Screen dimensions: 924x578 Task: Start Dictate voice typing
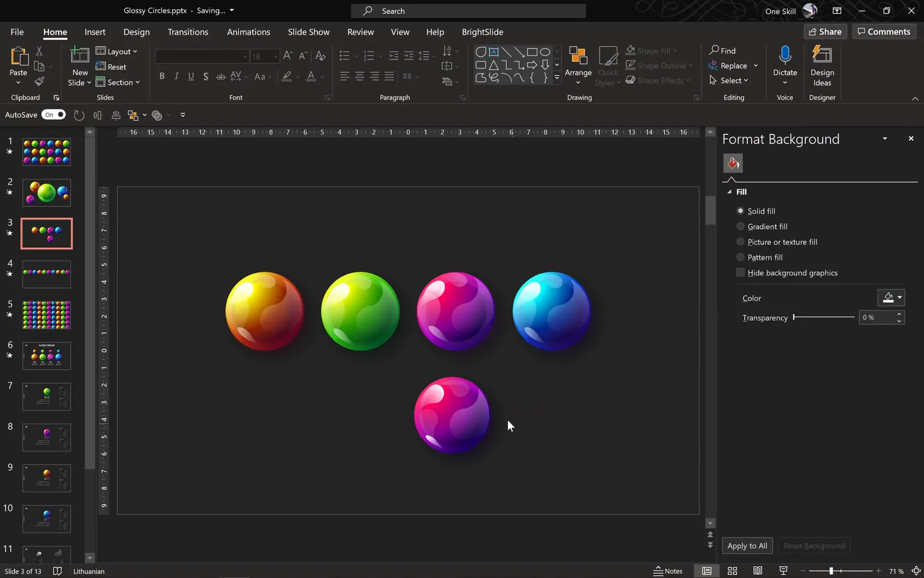(784, 60)
